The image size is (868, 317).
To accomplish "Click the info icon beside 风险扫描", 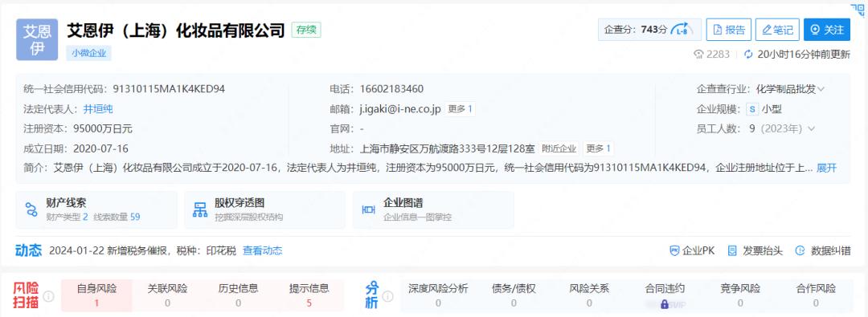I will pyautogui.click(x=49, y=296).
